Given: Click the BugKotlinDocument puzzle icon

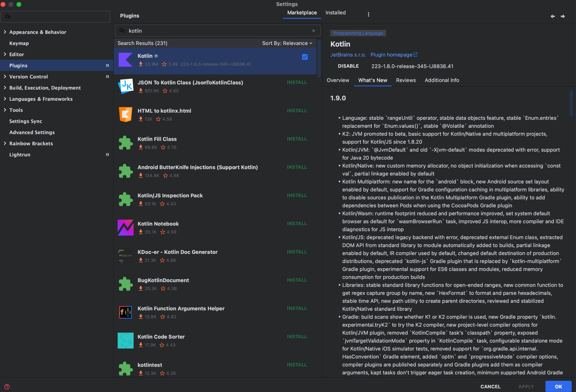Looking at the screenshot, I should coord(125,284).
